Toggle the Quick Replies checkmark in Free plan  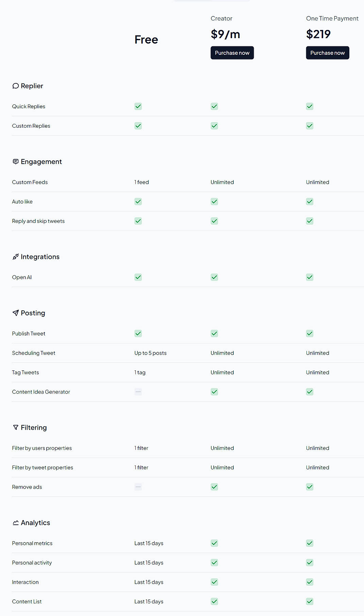point(138,106)
